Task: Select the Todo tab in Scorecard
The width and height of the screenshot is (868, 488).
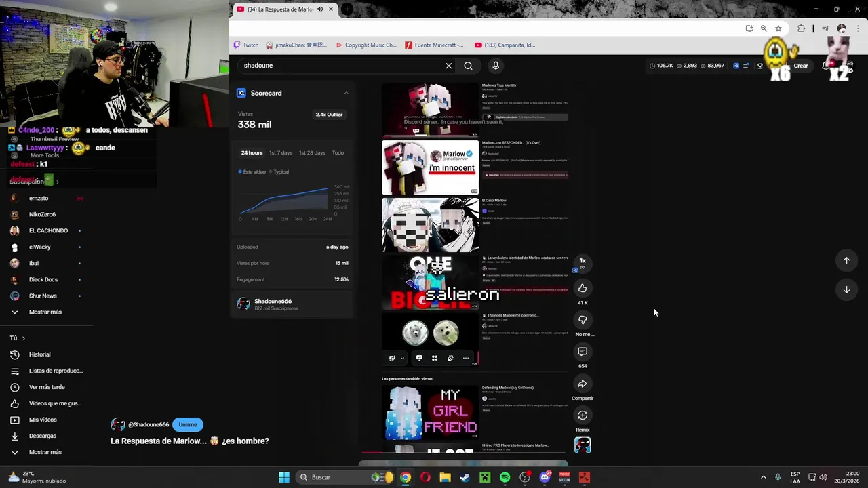Action: point(338,153)
